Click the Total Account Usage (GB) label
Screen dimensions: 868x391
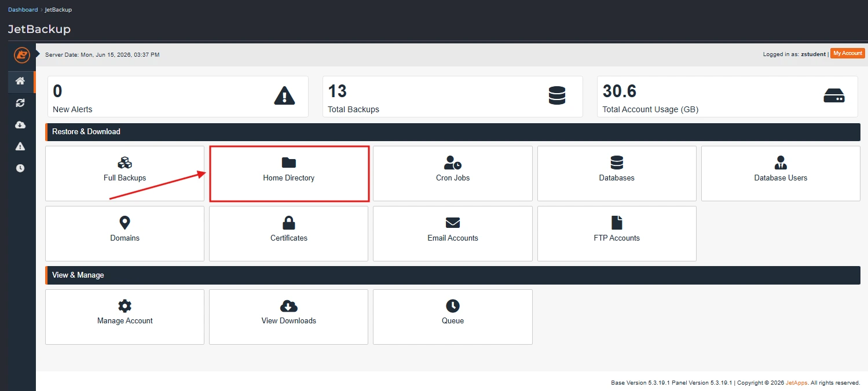pos(650,109)
